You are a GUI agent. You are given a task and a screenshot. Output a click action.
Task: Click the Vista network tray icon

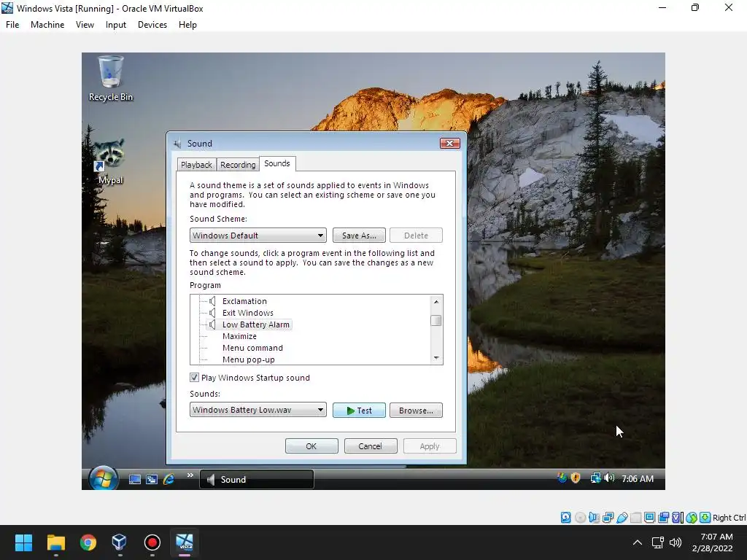[595, 478]
